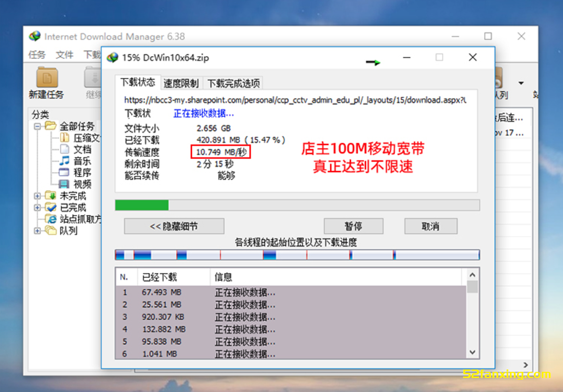Click the 取消 cancel button
563x392 pixels.
tap(431, 226)
